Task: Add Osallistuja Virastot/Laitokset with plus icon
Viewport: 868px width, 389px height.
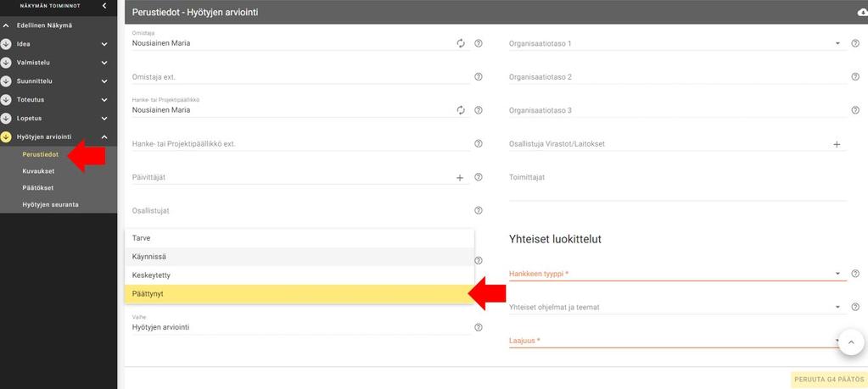Action: tap(837, 144)
